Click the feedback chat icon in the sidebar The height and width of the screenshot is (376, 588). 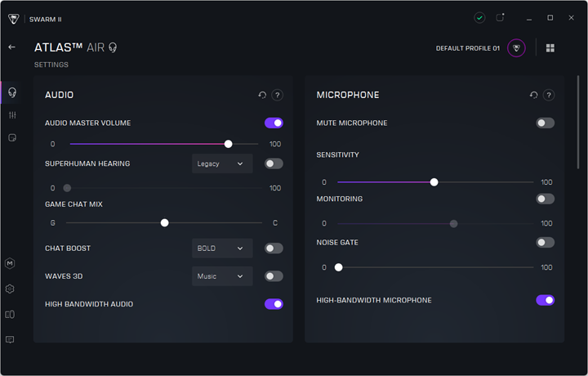pos(10,339)
